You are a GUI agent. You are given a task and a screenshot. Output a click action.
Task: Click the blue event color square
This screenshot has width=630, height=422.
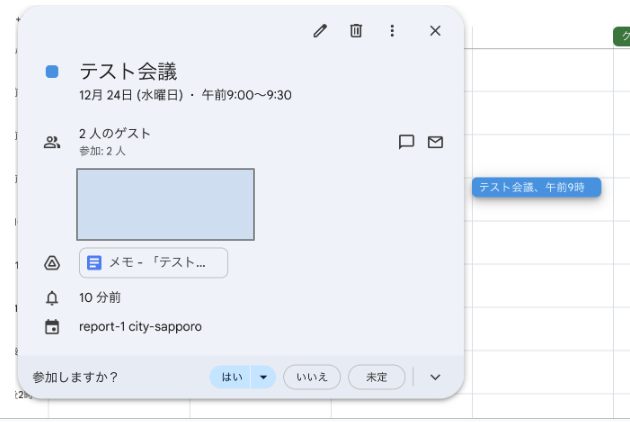[52, 72]
